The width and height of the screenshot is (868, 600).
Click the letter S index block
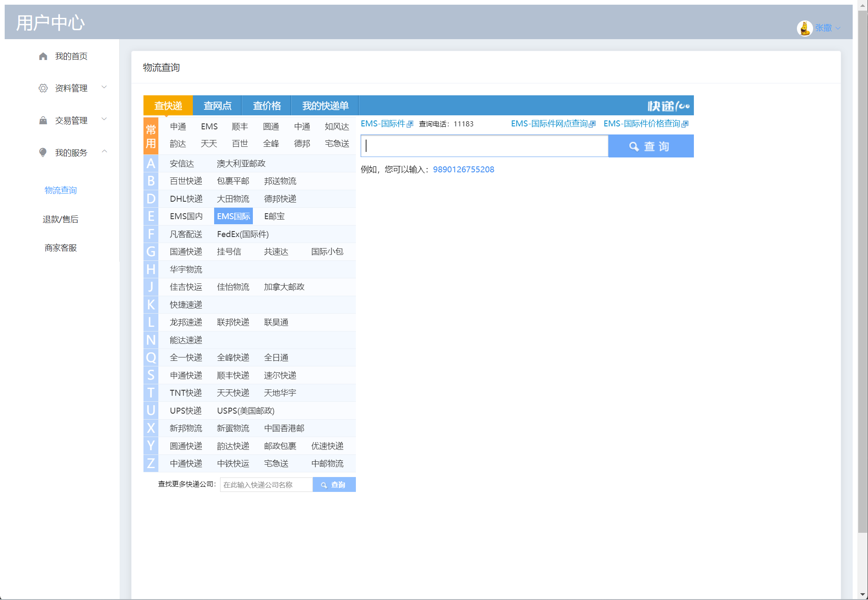(151, 375)
